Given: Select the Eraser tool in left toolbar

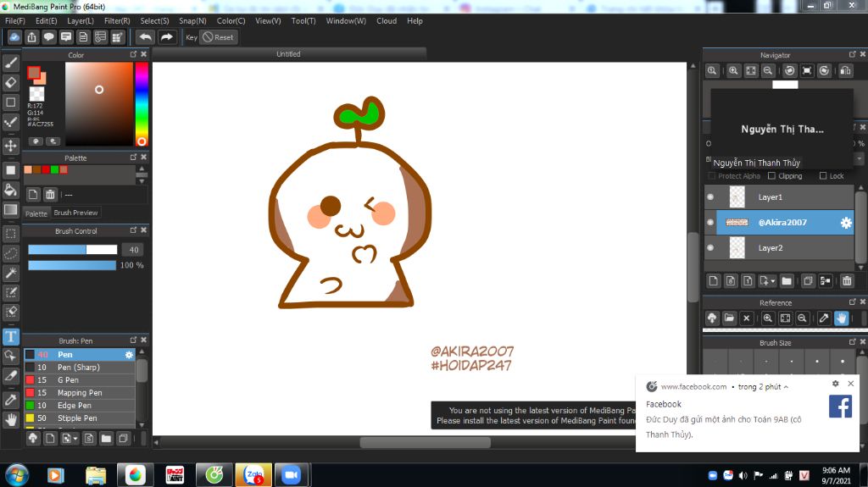Looking at the screenshot, I should [x=11, y=82].
